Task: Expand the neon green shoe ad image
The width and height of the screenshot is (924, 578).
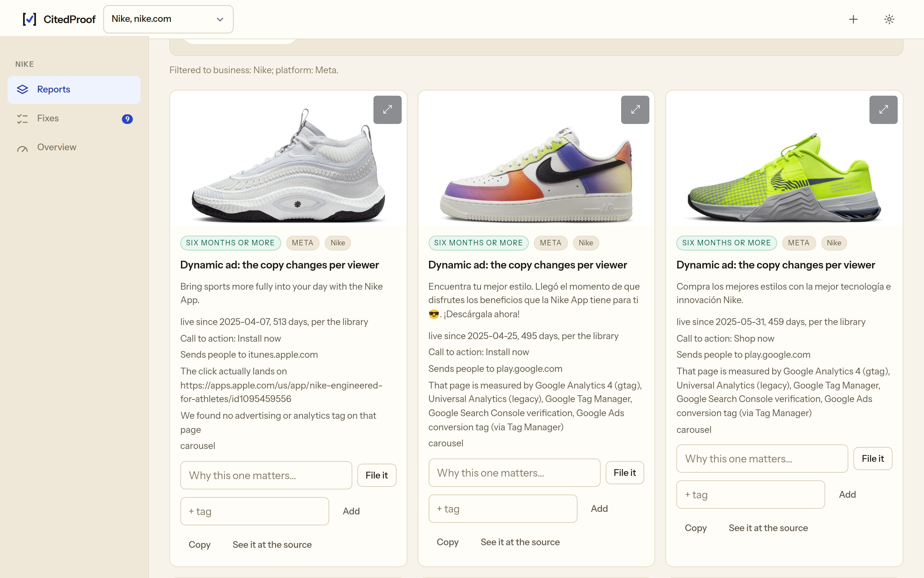Action: click(883, 110)
